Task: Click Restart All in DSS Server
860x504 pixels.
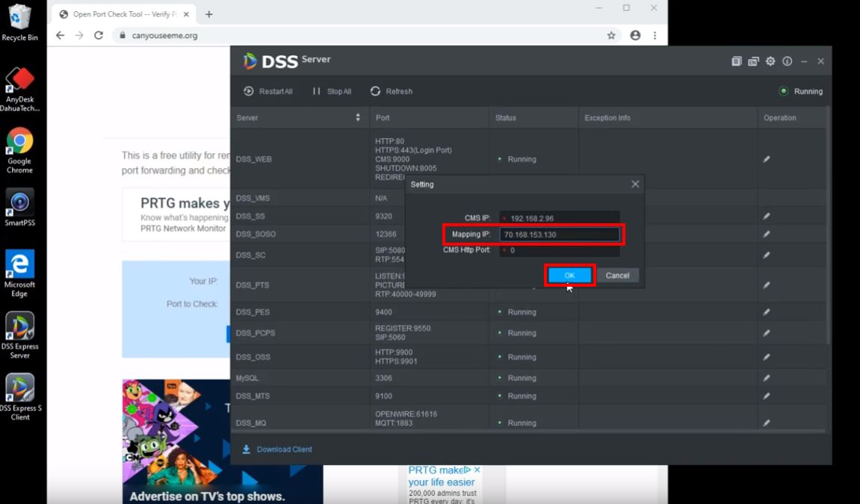Action: coord(268,92)
